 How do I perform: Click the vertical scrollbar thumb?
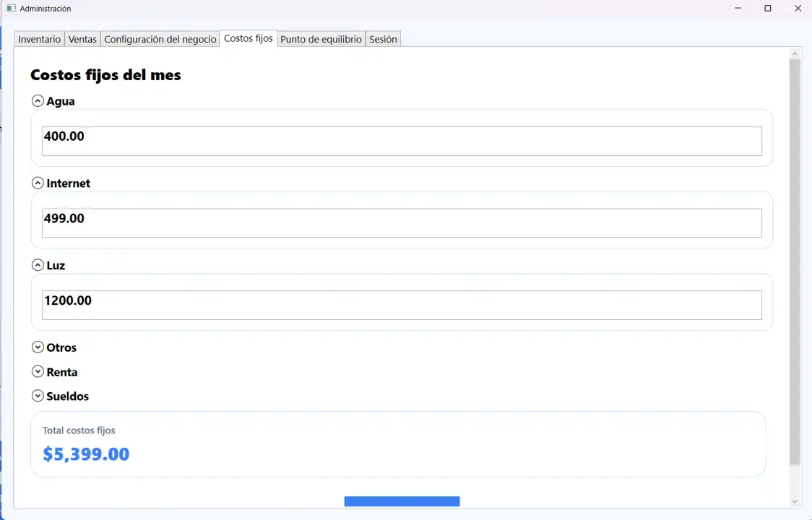[795, 262]
